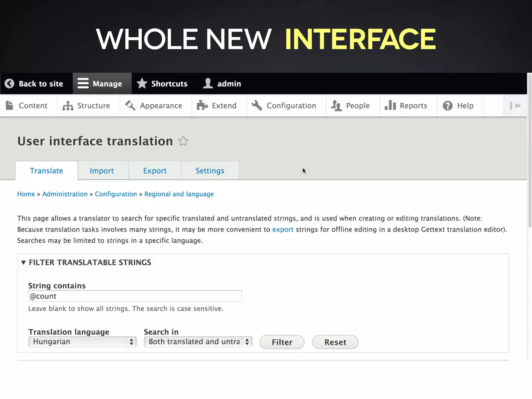Screen dimensions: 532x399
Task: Open the Settings tab
Action: click(x=210, y=171)
